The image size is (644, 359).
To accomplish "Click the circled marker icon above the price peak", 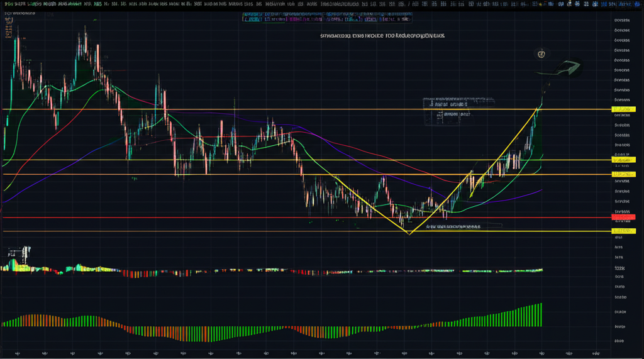I will [x=541, y=55].
